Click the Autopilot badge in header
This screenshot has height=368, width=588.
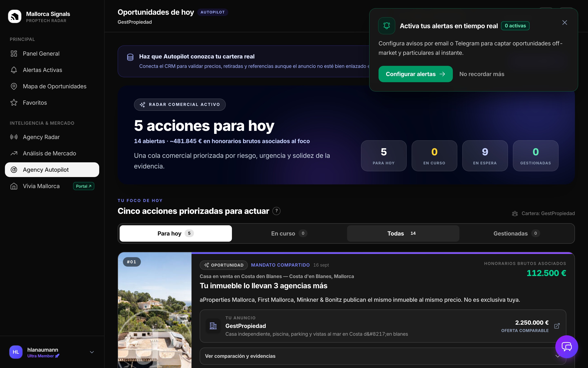(213, 12)
